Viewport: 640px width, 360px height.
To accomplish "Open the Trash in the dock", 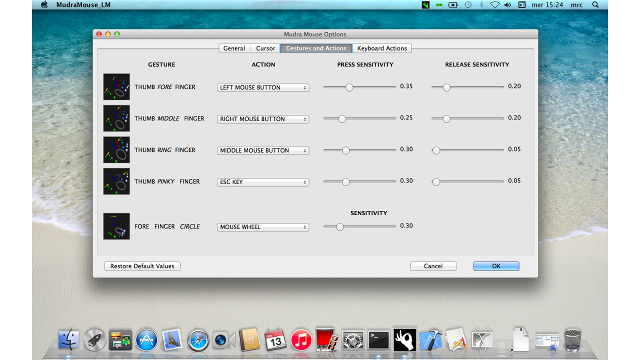I will (573, 340).
